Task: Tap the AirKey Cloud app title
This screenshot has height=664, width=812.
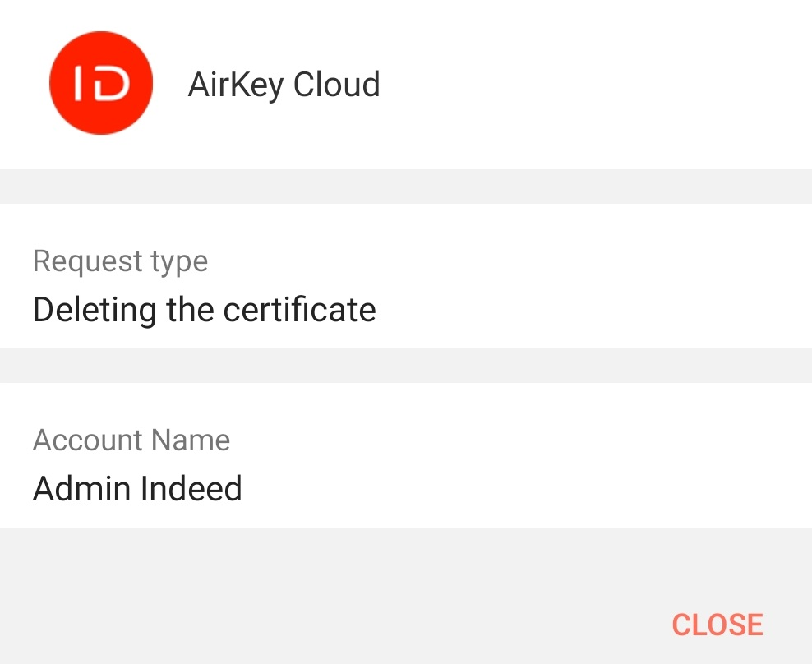Action: click(x=284, y=85)
